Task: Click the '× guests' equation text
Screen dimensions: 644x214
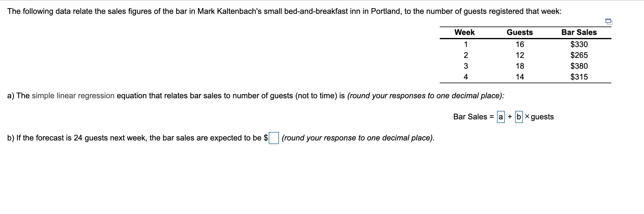Action: tap(539, 117)
